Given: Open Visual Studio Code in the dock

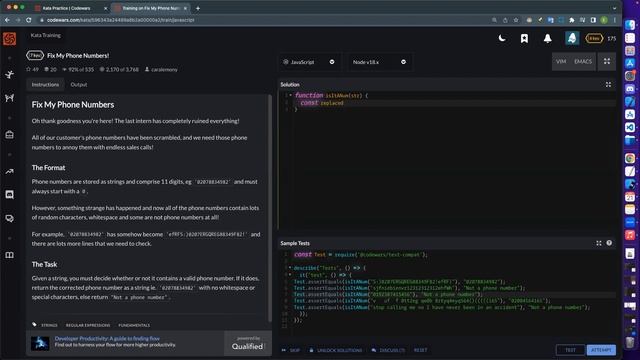Looking at the screenshot, I should 630,127.
